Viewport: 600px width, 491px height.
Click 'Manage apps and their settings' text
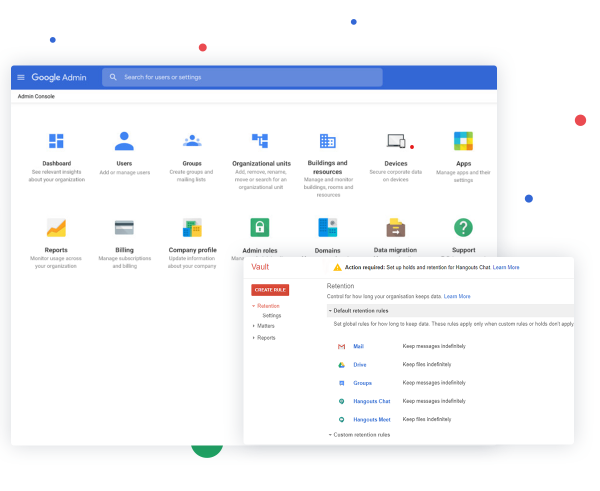click(463, 176)
